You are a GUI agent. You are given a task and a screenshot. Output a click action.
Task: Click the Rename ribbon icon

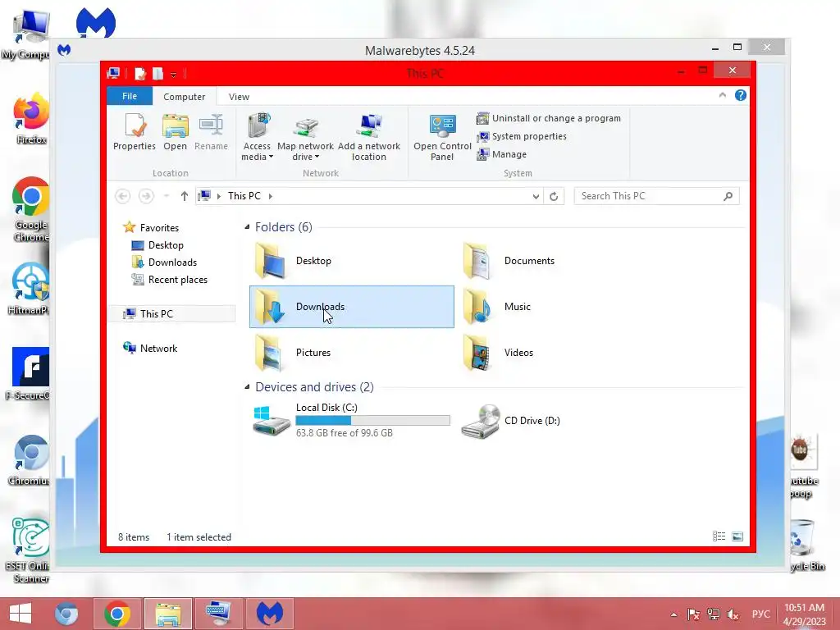pyautogui.click(x=211, y=126)
